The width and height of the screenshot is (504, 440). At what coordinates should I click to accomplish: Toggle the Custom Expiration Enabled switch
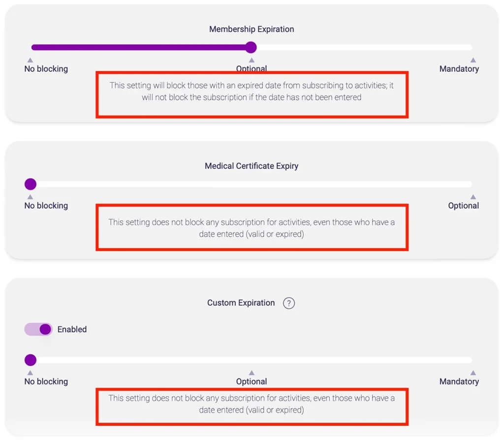(x=38, y=329)
